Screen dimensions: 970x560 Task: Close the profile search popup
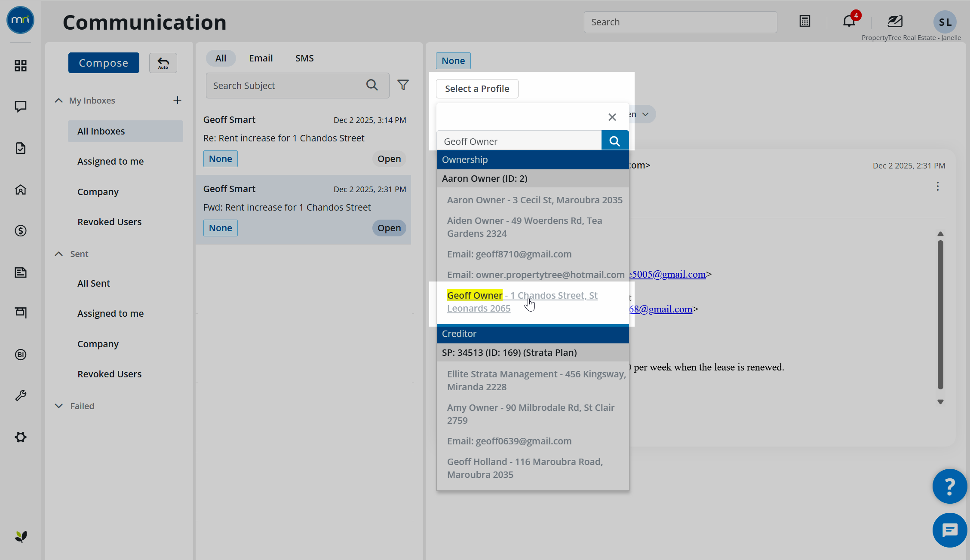coord(612,117)
